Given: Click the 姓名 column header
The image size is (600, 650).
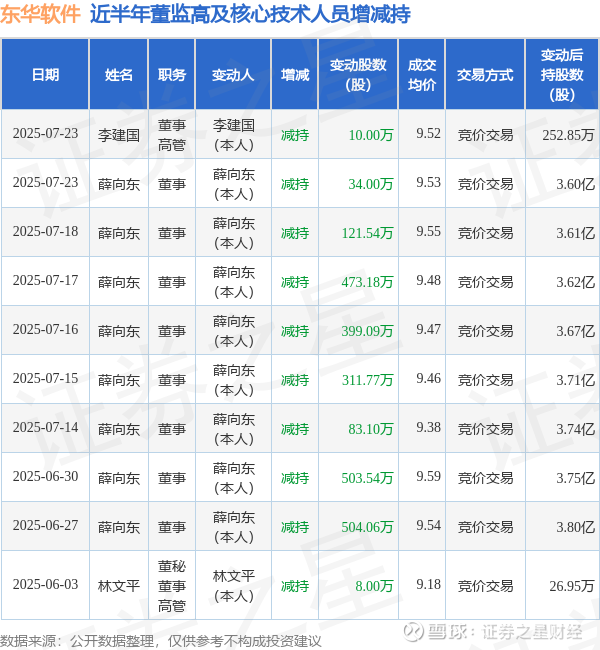Looking at the screenshot, I should [x=119, y=75].
